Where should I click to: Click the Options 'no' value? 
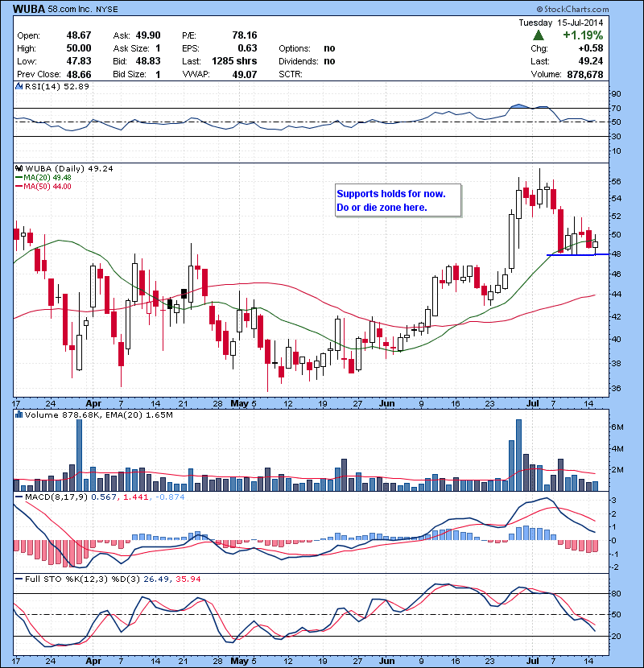pyautogui.click(x=329, y=48)
